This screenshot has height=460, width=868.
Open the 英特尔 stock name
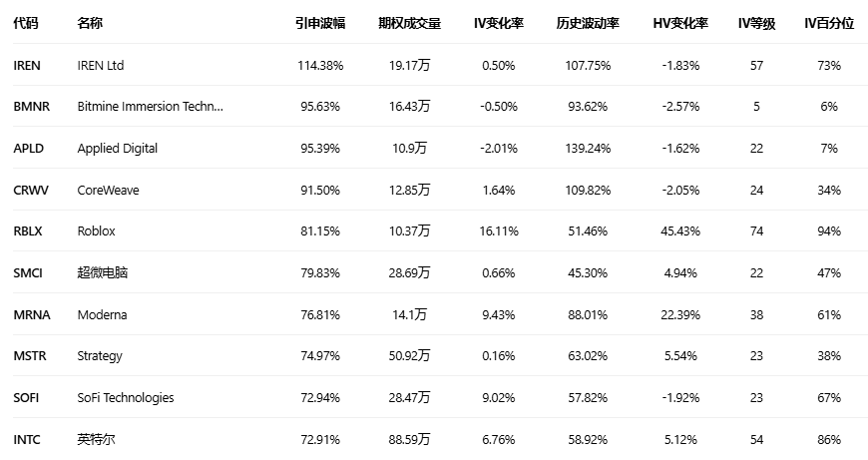[x=96, y=439]
